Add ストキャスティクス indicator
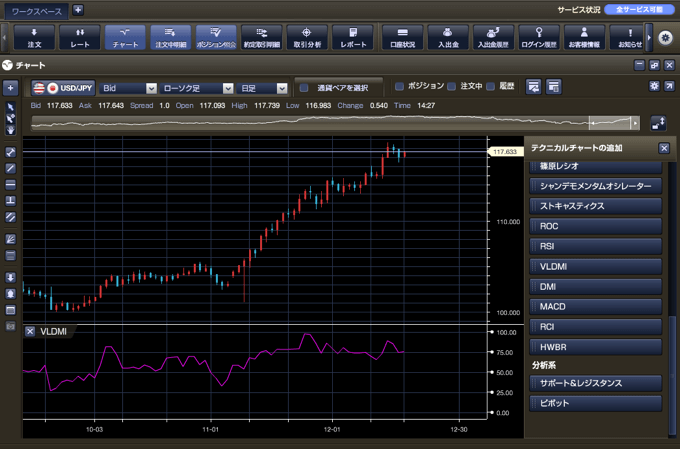Viewport: 680px width, 449px height. tap(596, 206)
